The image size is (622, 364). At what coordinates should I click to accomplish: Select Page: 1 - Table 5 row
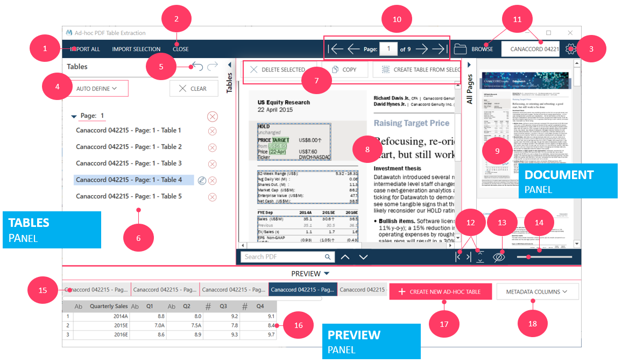(x=129, y=196)
